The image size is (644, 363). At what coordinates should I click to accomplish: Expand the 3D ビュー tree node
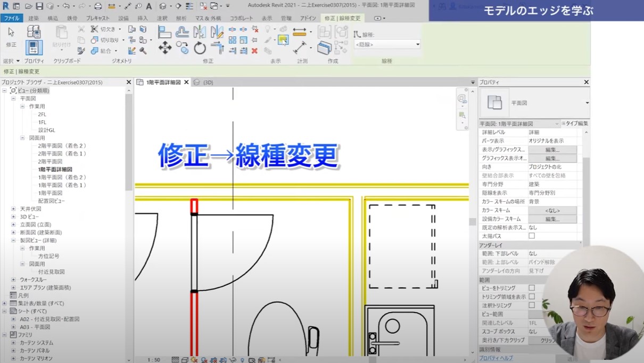(13, 217)
